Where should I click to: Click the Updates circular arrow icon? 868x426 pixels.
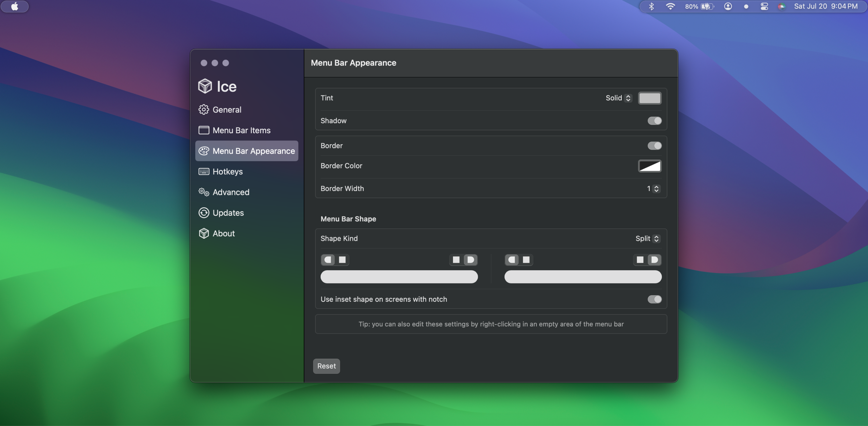[x=203, y=213]
